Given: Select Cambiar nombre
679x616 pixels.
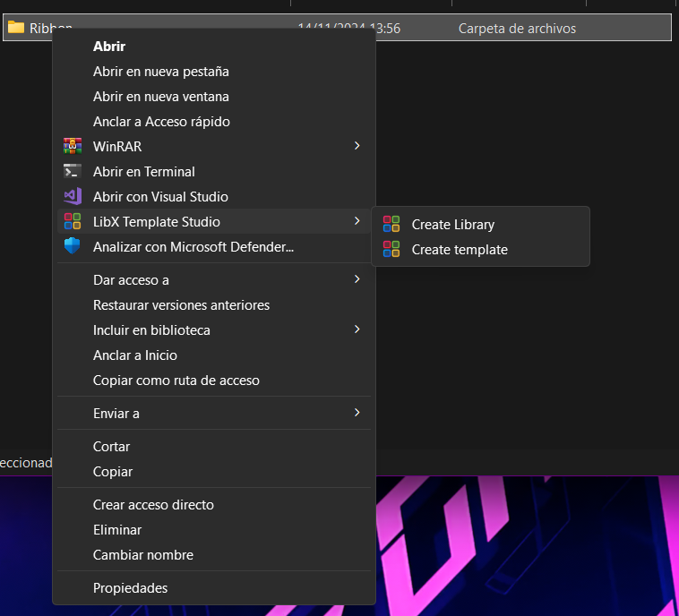Looking at the screenshot, I should coord(214,555).
